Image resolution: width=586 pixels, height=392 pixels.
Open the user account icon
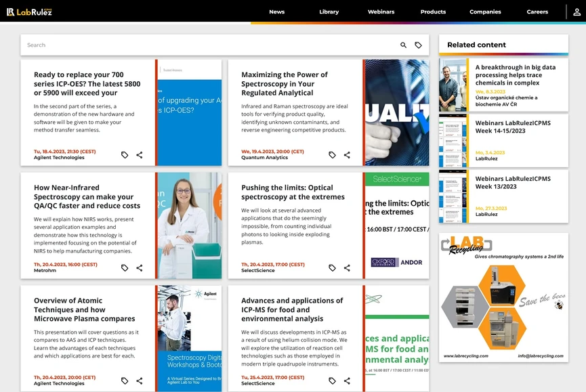[577, 12]
